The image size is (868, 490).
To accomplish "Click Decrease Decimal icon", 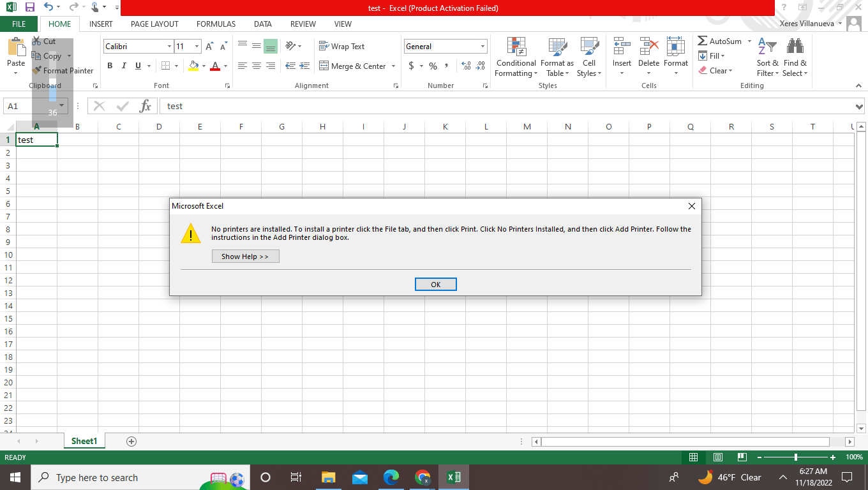I will (481, 66).
